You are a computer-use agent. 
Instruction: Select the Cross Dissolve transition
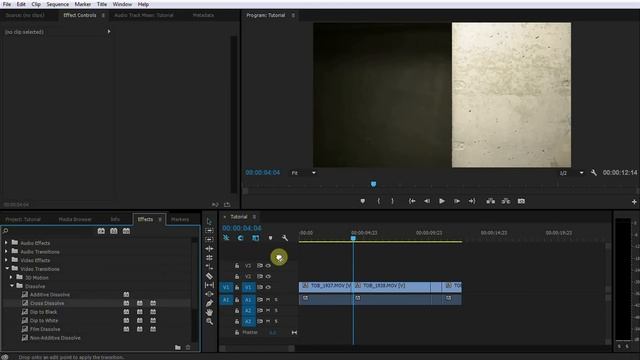point(47,303)
